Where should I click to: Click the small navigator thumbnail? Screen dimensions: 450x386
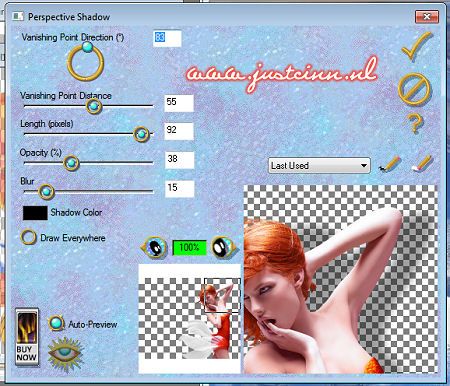(x=189, y=319)
